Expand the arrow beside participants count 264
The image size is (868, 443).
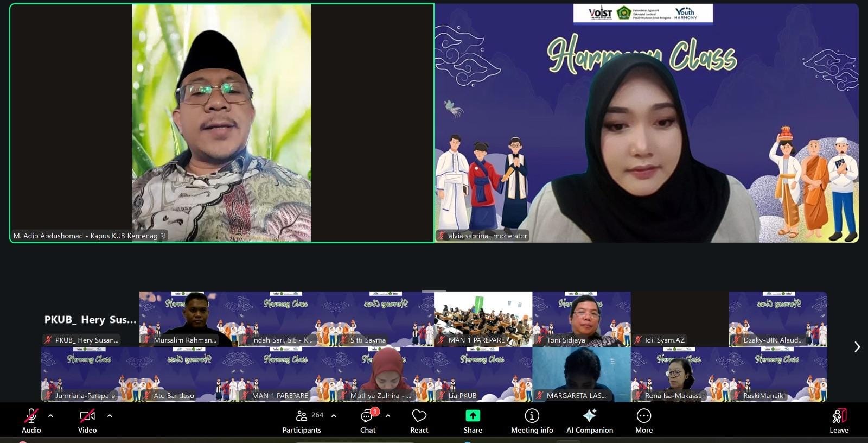click(x=334, y=416)
